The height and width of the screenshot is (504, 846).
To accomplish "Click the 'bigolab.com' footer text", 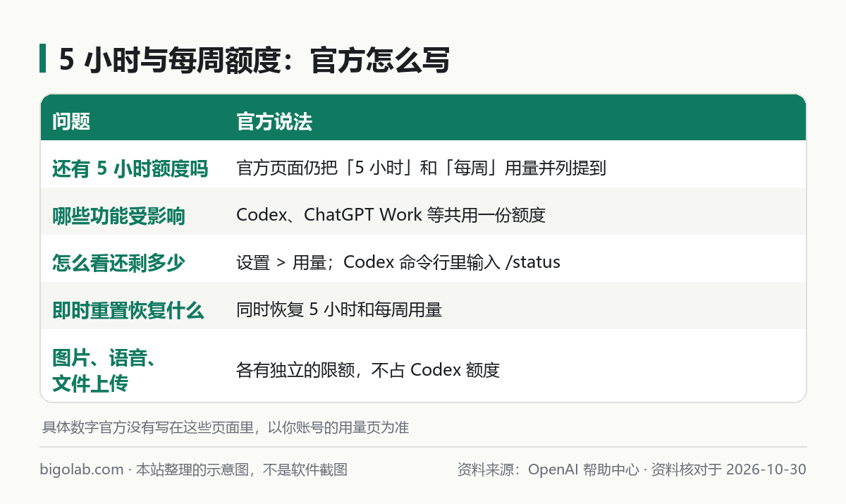I will tap(82, 469).
